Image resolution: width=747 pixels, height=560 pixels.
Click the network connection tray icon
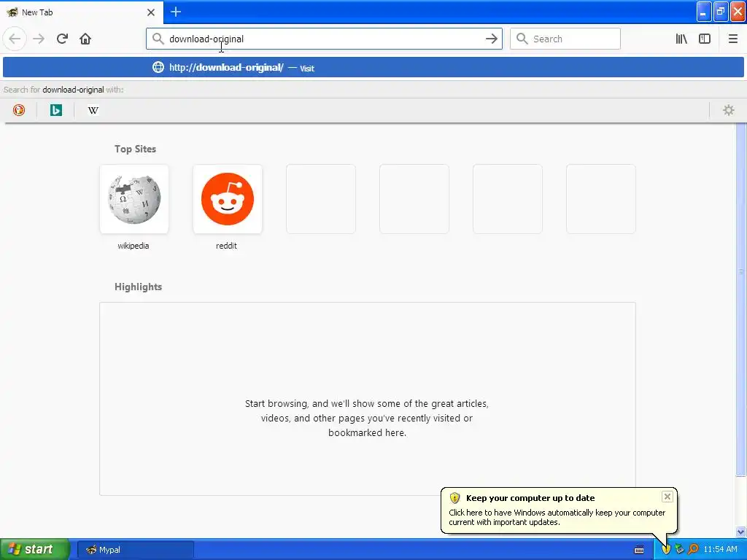(679, 550)
